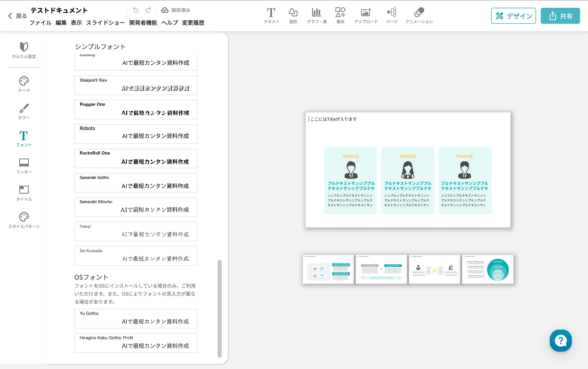The image size is (588, 369).
Task: Open the ファイル menu
Action: (40, 23)
